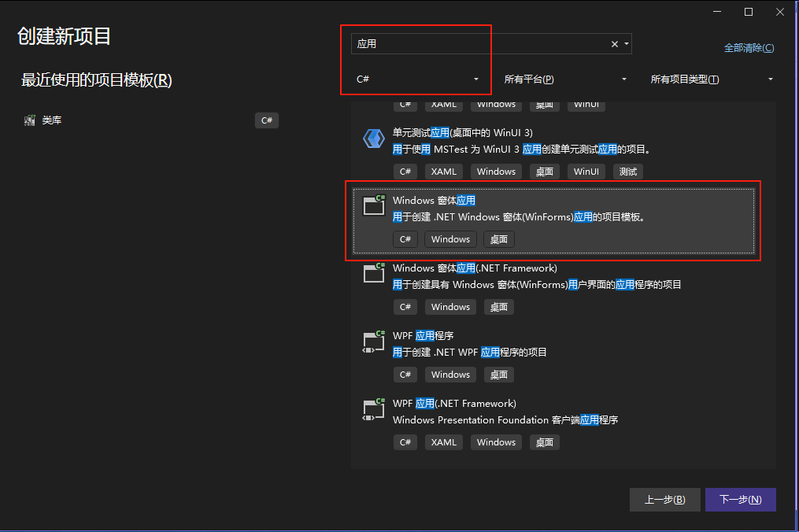Screen dimensions: 799x532
Task: Click 全部清除 link to clear filters
Action: coord(749,48)
